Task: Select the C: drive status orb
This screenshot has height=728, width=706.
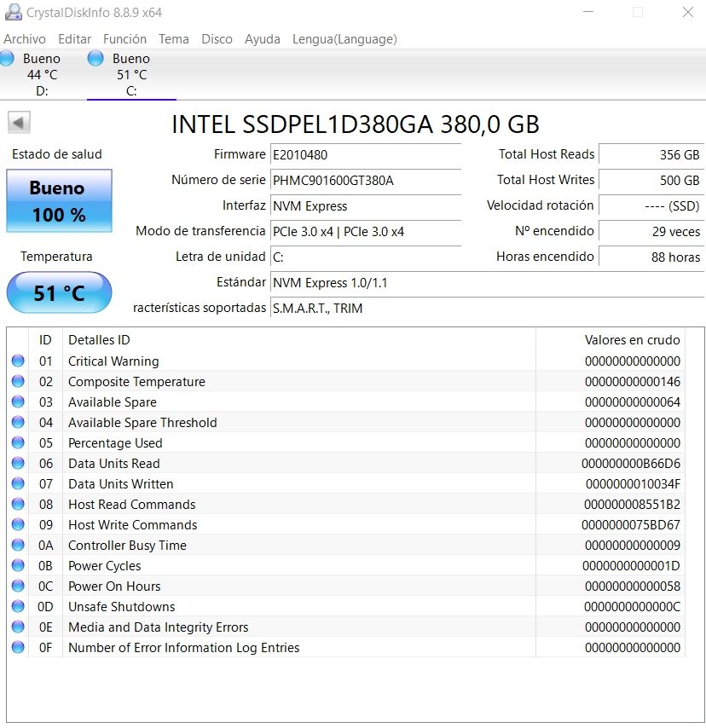Action: coord(95,59)
